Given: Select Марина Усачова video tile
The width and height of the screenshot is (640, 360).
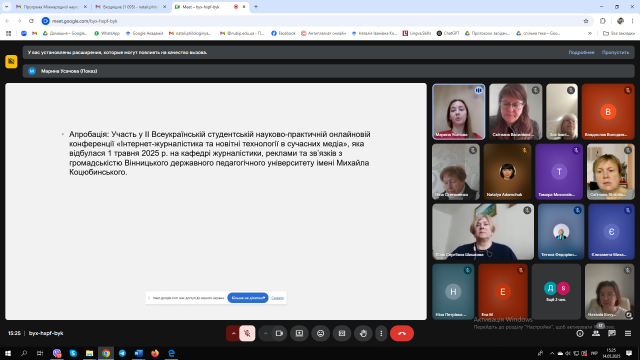Looking at the screenshot, I should point(459,112).
